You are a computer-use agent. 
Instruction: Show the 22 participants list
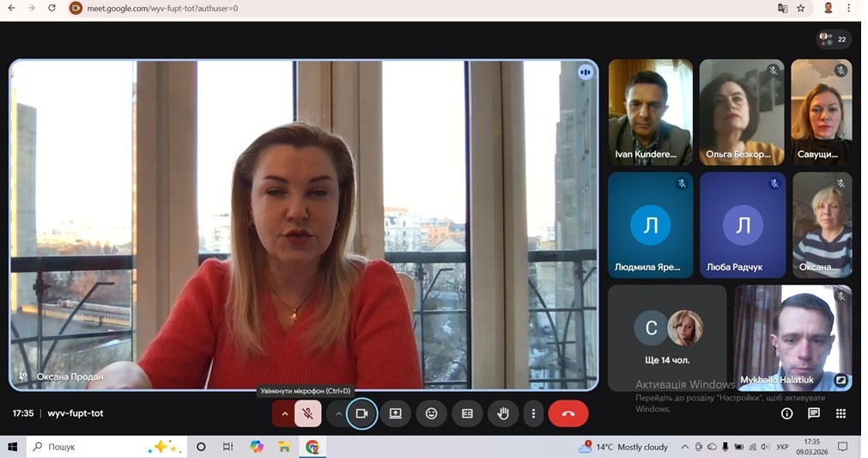click(x=833, y=39)
